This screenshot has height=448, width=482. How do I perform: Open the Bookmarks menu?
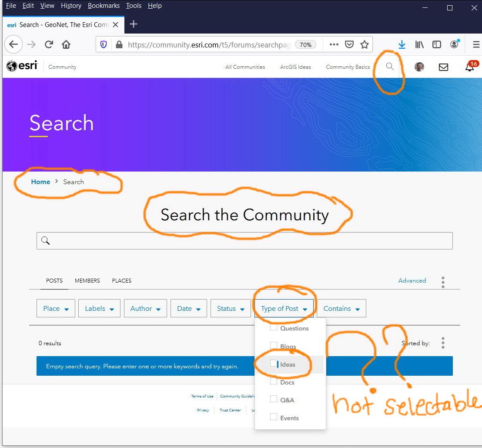click(104, 6)
